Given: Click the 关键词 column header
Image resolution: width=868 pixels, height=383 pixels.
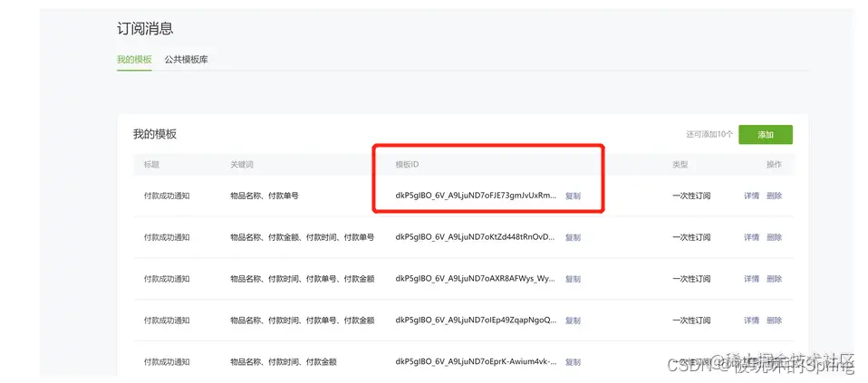Looking at the screenshot, I should [x=242, y=165].
